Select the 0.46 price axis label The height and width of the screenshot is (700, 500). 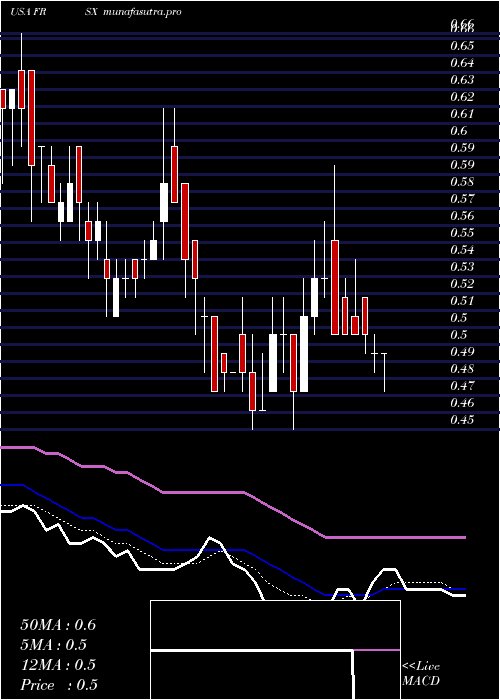[x=461, y=403]
